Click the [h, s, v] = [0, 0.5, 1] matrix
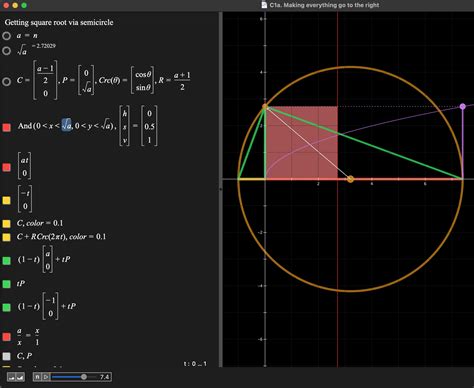This screenshot has width=474, height=388. tap(138, 126)
